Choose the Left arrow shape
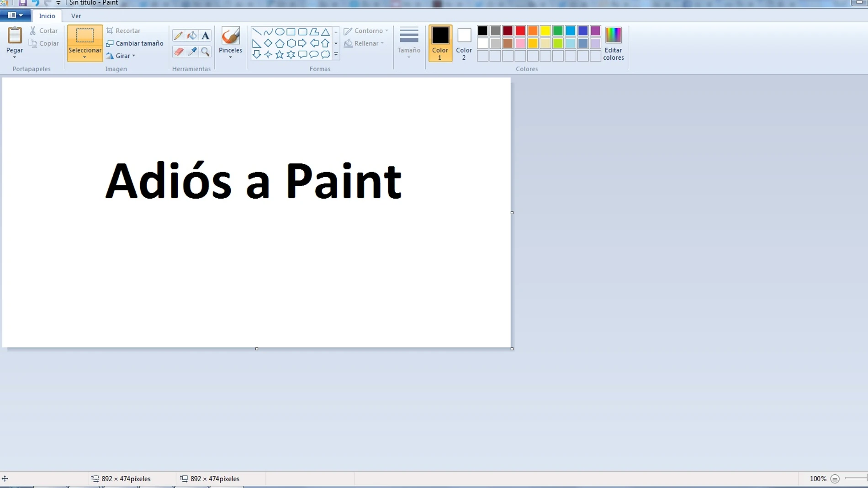 pos(314,43)
